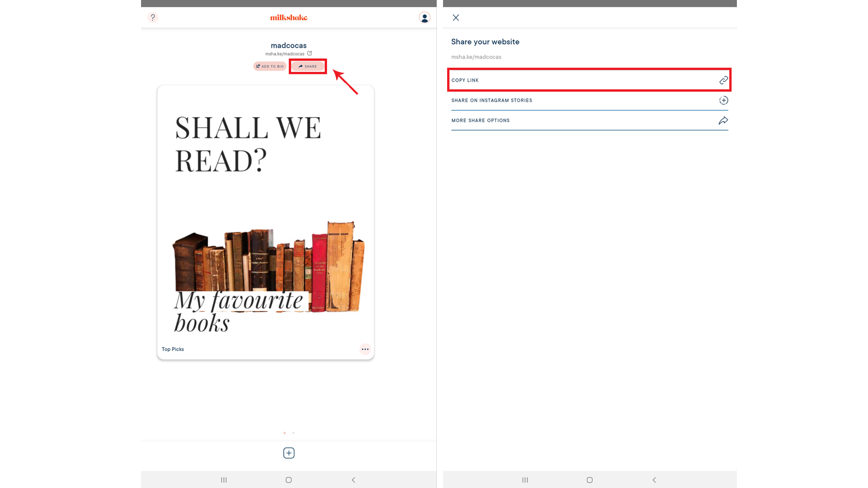Image resolution: width=868 pixels, height=488 pixels.
Task: Click the madcocas site title
Action: click(288, 45)
